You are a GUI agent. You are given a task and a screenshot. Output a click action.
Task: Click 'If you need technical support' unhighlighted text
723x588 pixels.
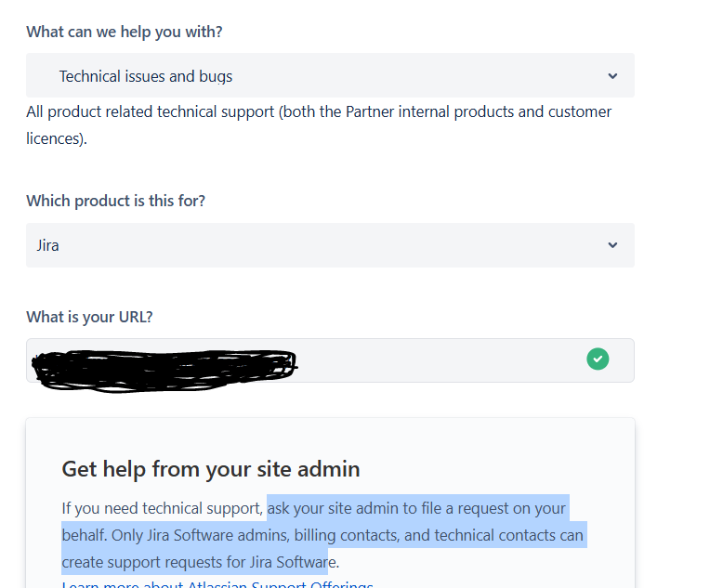coord(158,508)
